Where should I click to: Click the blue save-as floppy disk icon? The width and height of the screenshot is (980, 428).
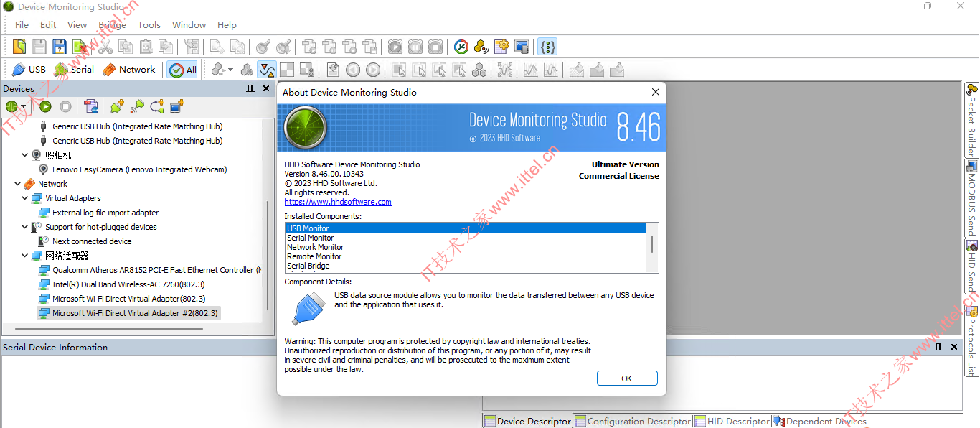click(x=60, y=47)
